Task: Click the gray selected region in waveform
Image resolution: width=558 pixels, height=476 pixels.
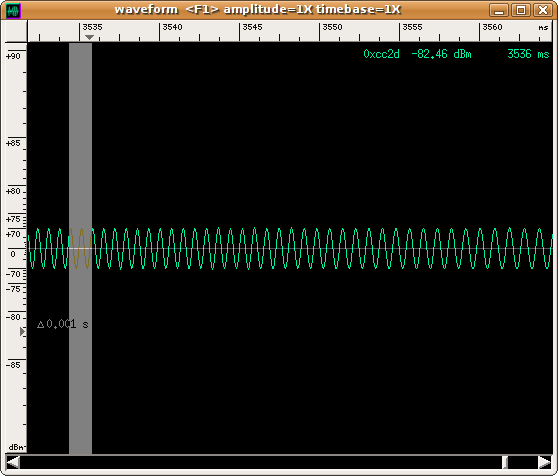Action: (x=80, y=248)
